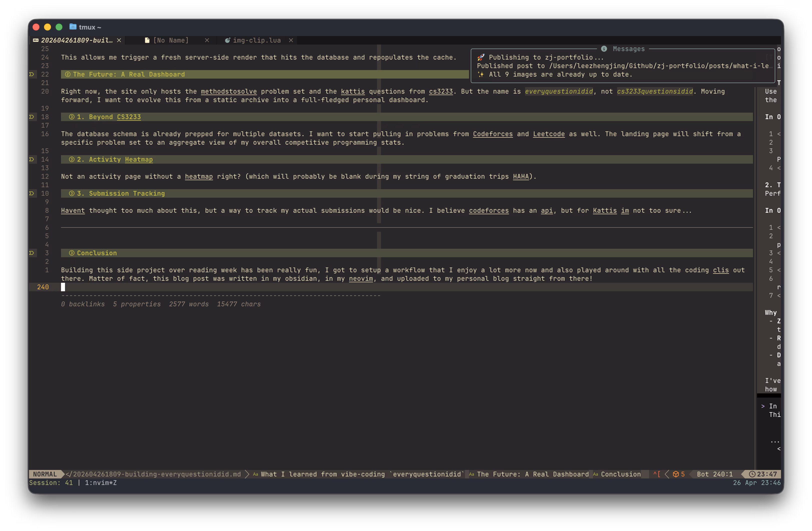The height and width of the screenshot is (531, 812).
Task: Toggle the fold marker at '1. Beyond CS3233'
Action: click(x=31, y=117)
